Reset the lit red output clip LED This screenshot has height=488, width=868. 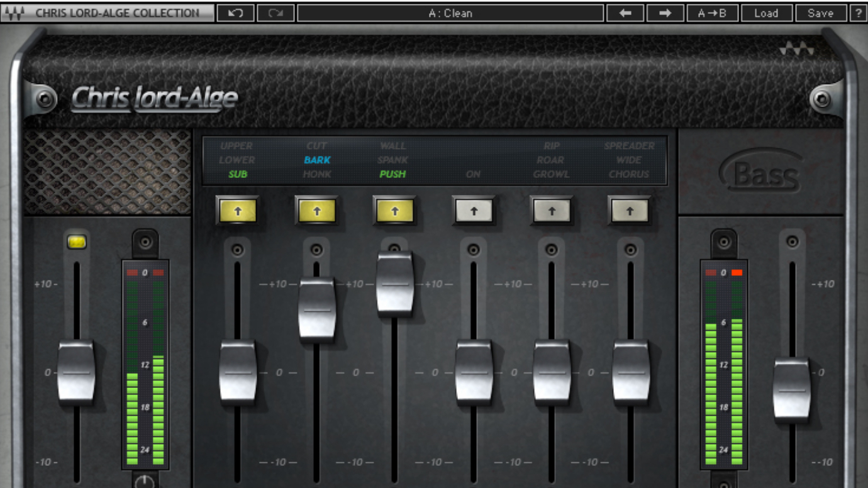[x=737, y=272]
